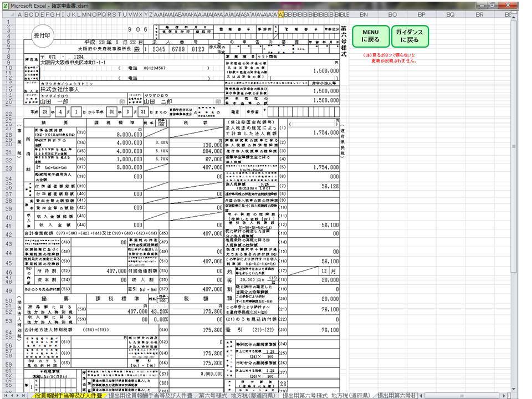Select column header A
532x399 pixels.
pyautogui.click(x=20, y=14)
